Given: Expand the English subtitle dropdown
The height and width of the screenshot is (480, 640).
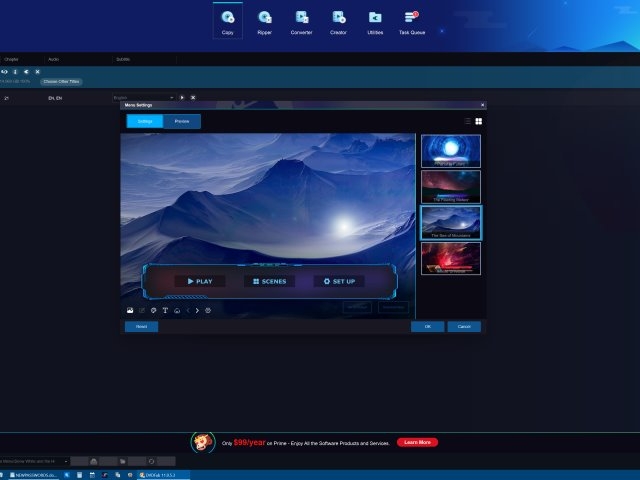Looking at the screenshot, I should click(171, 98).
